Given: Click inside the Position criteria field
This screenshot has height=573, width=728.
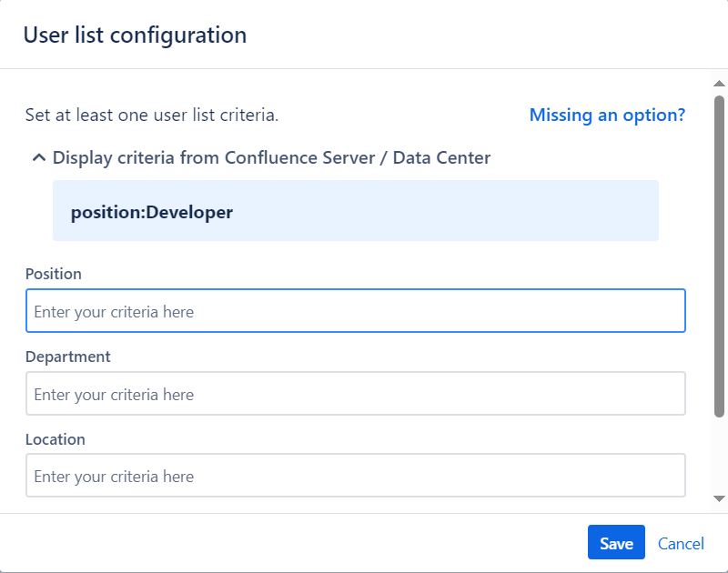Looking at the screenshot, I should 355,310.
